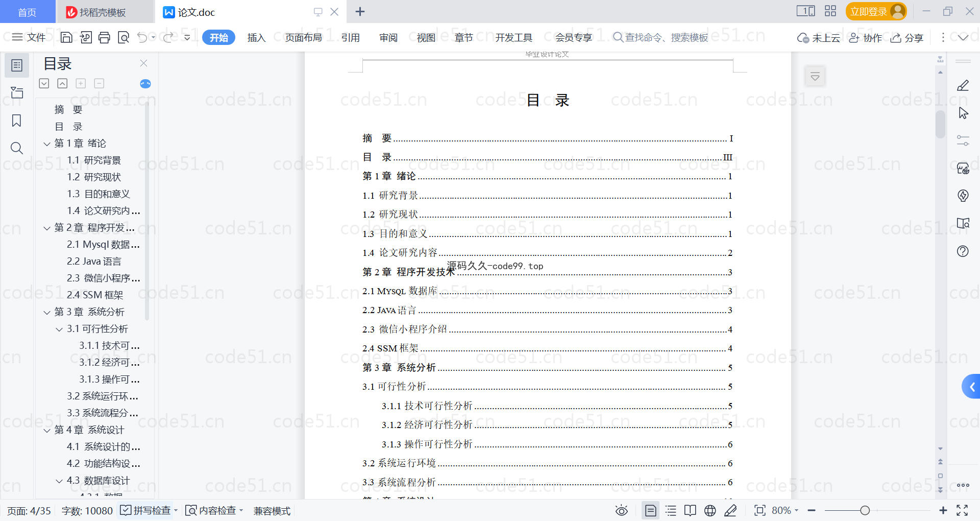Click the blue smart TOC assistant icon
The image size is (980, 521).
click(x=145, y=84)
